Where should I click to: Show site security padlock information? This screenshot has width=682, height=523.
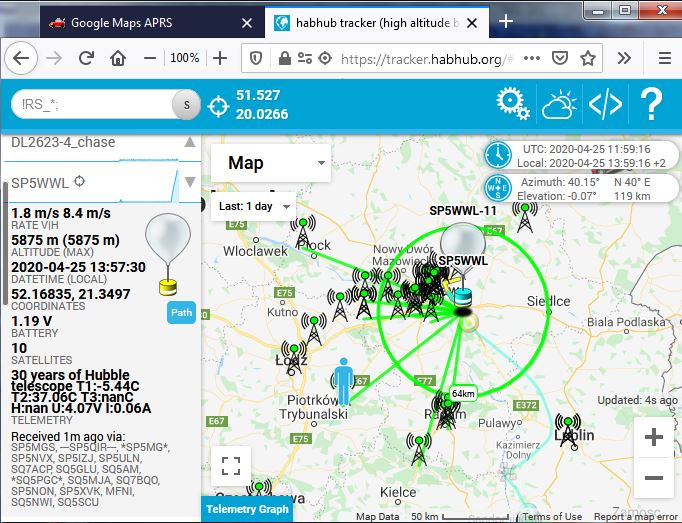coord(285,58)
